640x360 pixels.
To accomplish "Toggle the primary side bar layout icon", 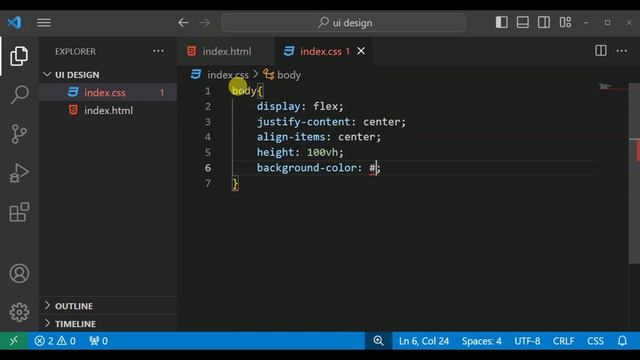I will 502,22.
